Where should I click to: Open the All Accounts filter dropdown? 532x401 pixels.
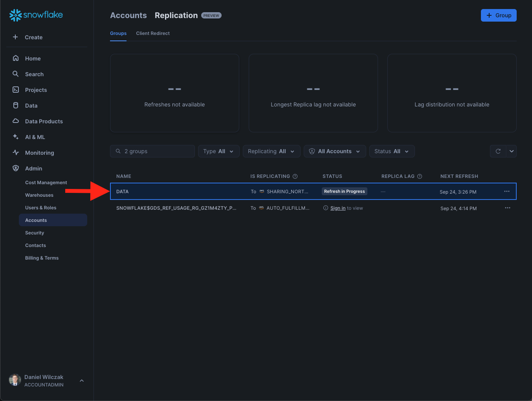[334, 151]
